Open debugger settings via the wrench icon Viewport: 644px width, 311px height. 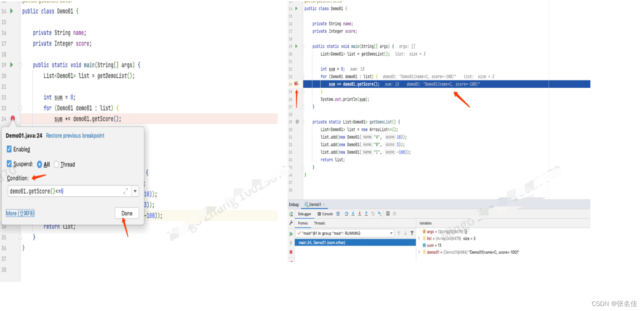tap(291, 223)
